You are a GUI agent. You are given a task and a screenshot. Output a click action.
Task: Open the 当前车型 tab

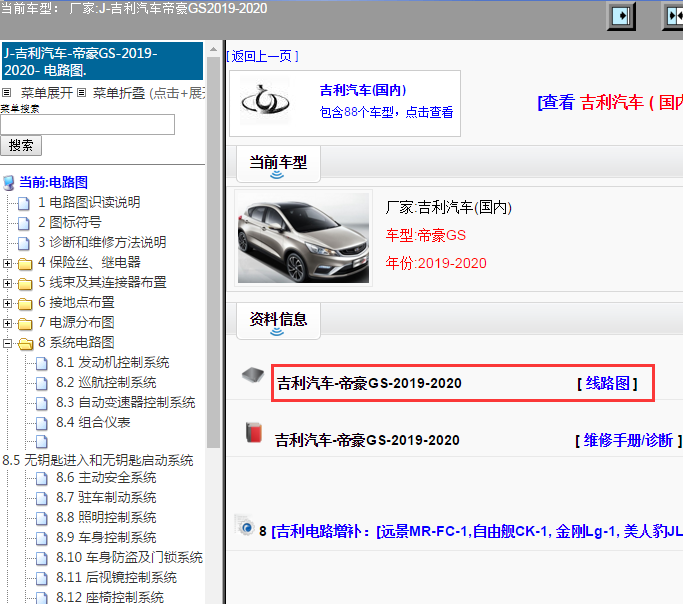[278, 164]
